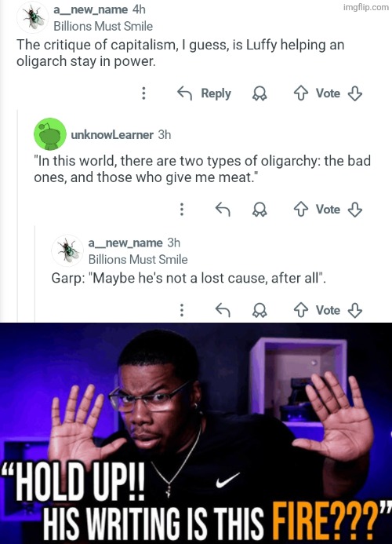Screen dimensions: 392x544
Task: Open three-dot menu on top comment
Action: [143, 93]
